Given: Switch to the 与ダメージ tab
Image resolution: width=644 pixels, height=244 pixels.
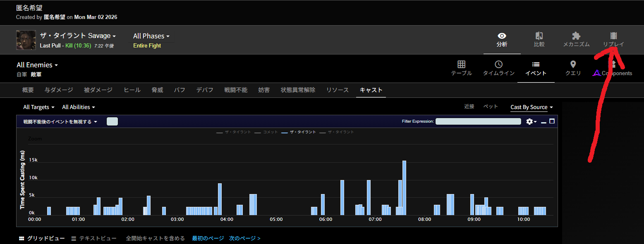Looking at the screenshot, I should tap(59, 90).
